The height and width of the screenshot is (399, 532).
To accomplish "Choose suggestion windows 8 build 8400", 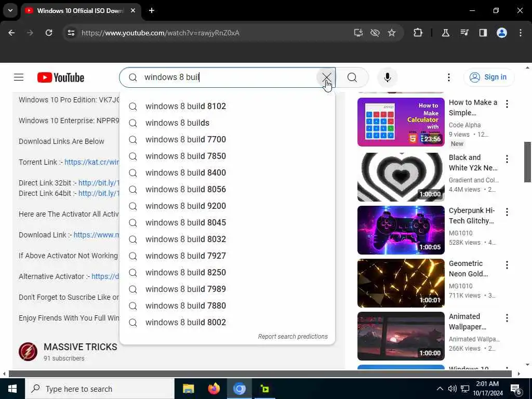I will point(228,172).
